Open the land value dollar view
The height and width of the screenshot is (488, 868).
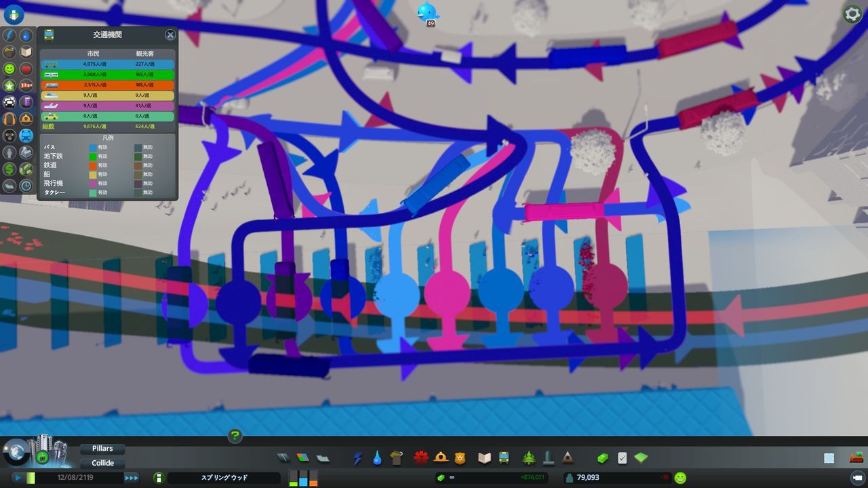coord(9,169)
